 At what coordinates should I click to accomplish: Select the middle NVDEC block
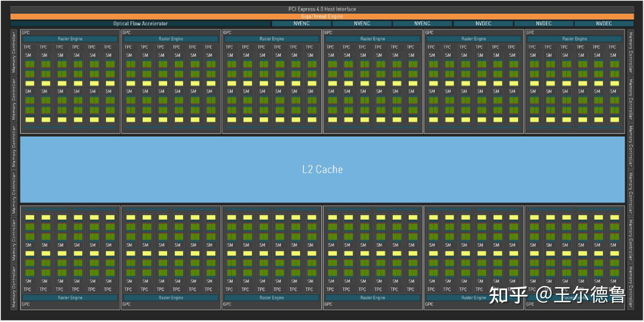click(x=543, y=23)
